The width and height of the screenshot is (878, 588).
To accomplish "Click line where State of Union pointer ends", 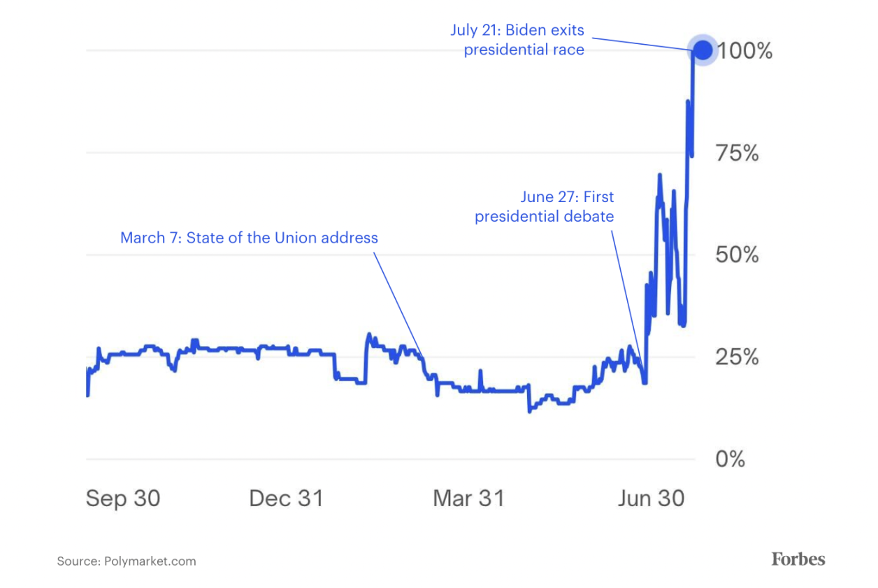I will [422, 359].
